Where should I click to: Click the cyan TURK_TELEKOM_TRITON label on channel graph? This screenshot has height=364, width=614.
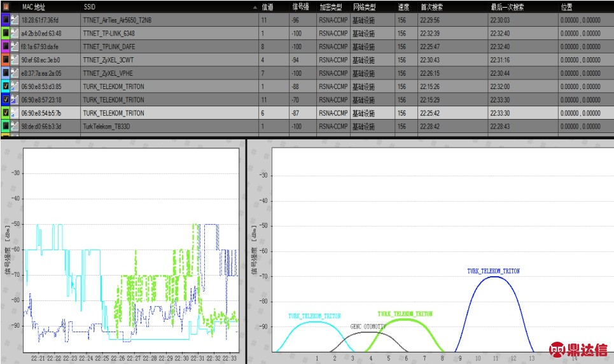pos(314,316)
